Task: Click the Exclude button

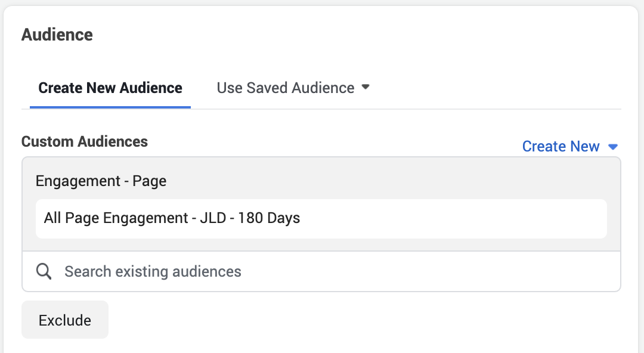Action: tap(64, 320)
